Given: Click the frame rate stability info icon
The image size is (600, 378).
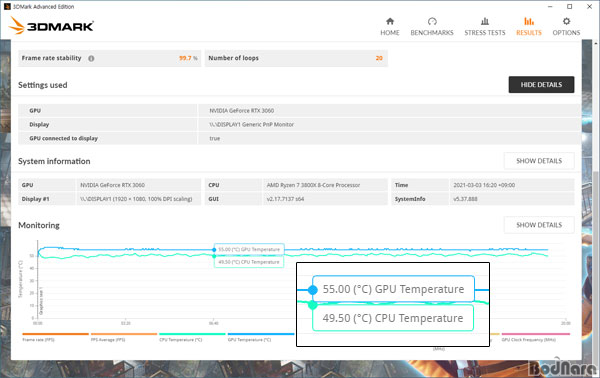Looking at the screenshot, I should (91, 58).
